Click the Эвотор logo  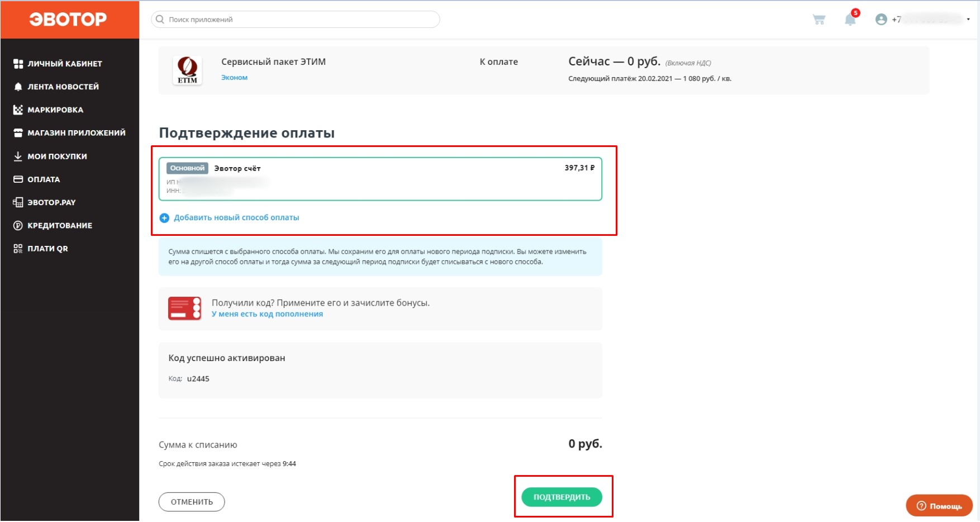click(68, 20)
